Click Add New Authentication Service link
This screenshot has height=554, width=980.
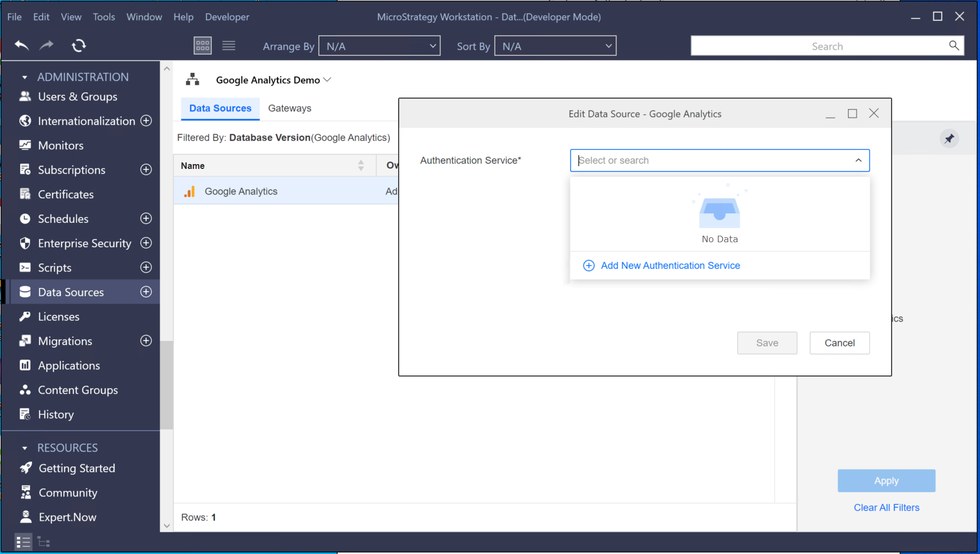[x=670, y=266]
